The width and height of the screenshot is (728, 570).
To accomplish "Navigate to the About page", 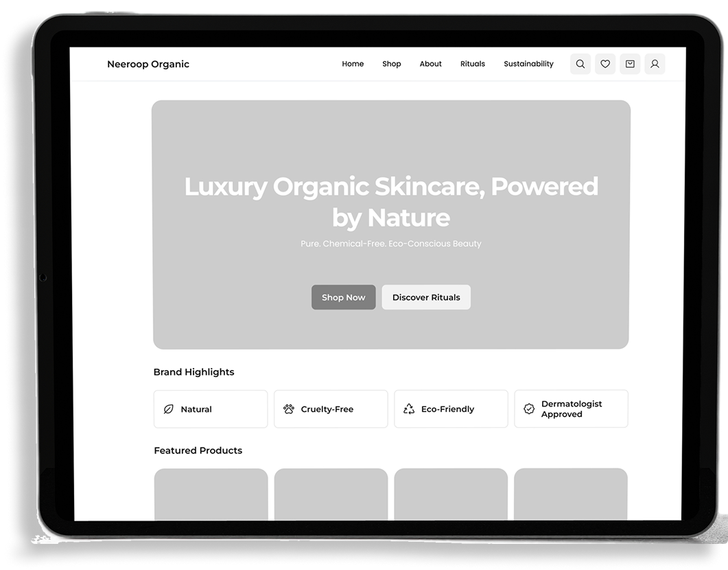I will [430, 64].
